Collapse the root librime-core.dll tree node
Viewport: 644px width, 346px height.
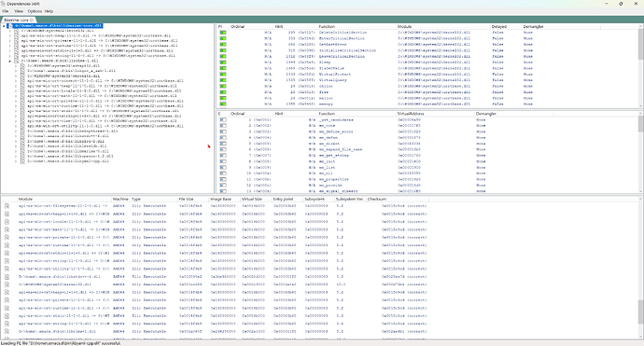pyautogui.click(x=4, y=26)
